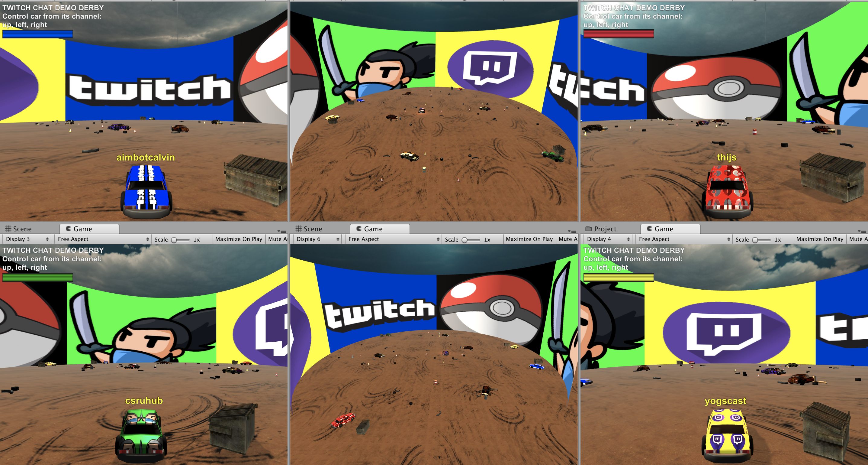Image resolution: width=868 pixels, height=465 pixels.
Task: Click the 'aimbotcalvin' name label
Action: pyautogui.click(x=146, y=158)
